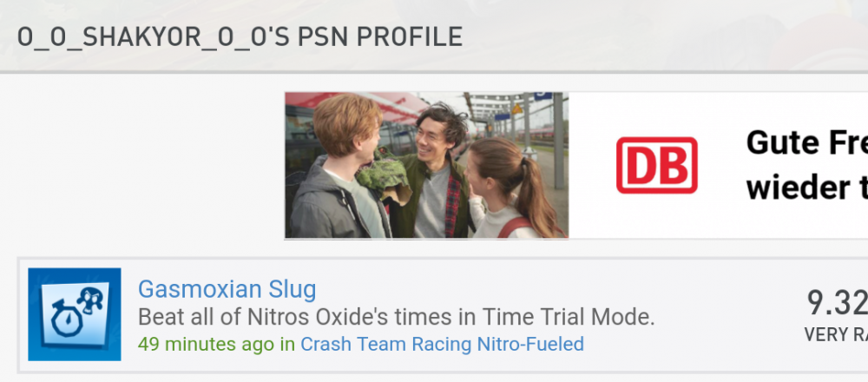Open the Crash Team Racing Nitro-Fueled game link
Image resolution: width=868 pixels, height=382 pixels.
[x=442, y=345]
